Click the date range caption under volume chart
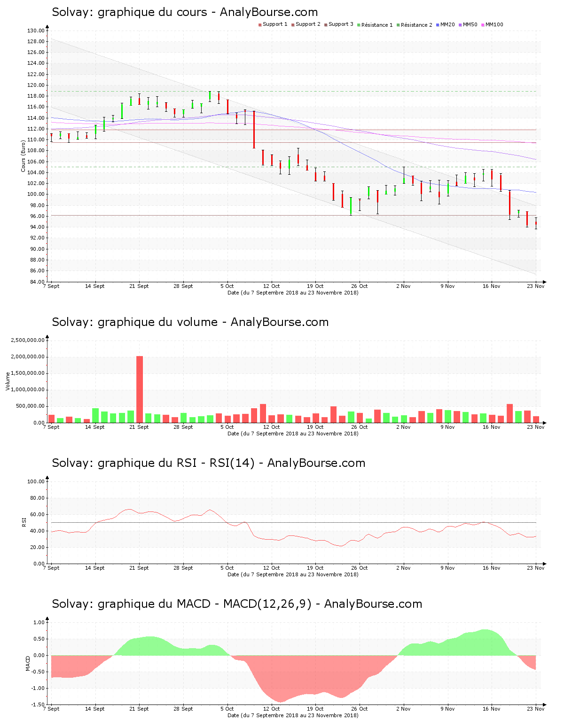Screen dimensions: 564x728 click(293, 434)
